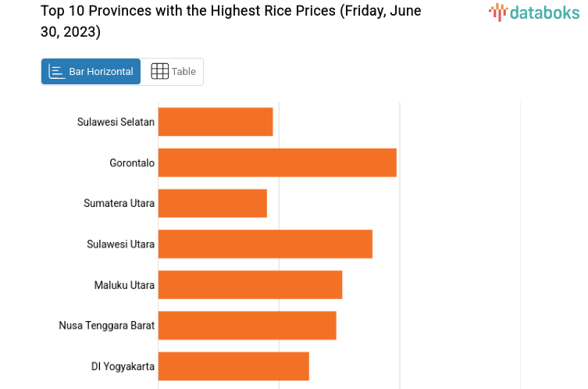Click the Sulawesi Selatan axis label
588x389 pixels.
116,122
